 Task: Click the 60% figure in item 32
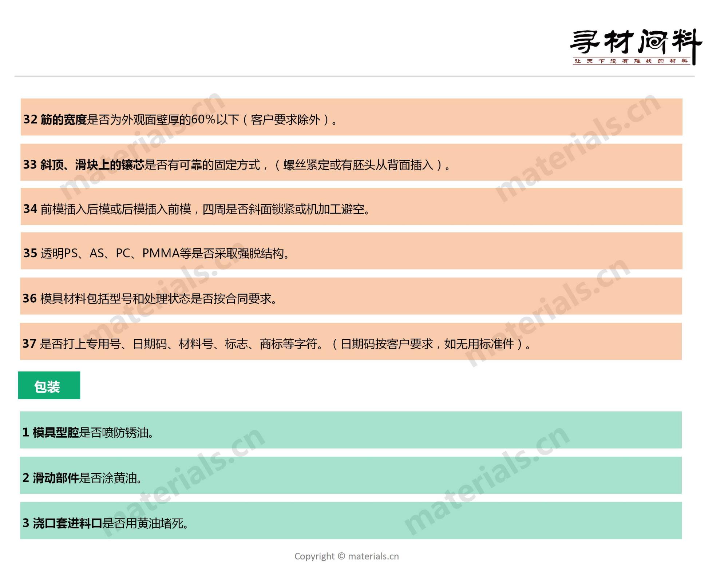click(x=203, y=119)
